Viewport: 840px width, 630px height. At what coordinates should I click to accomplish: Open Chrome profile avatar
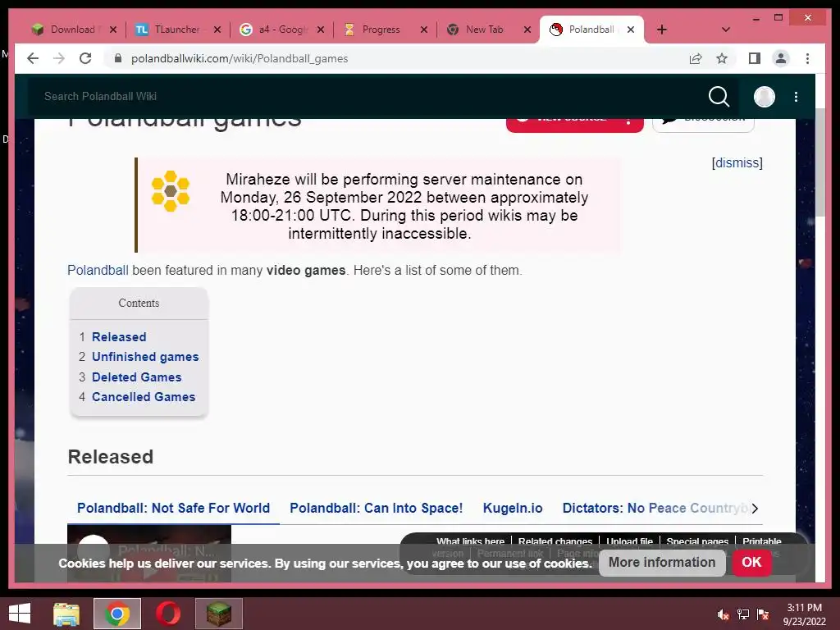[781, 58]
